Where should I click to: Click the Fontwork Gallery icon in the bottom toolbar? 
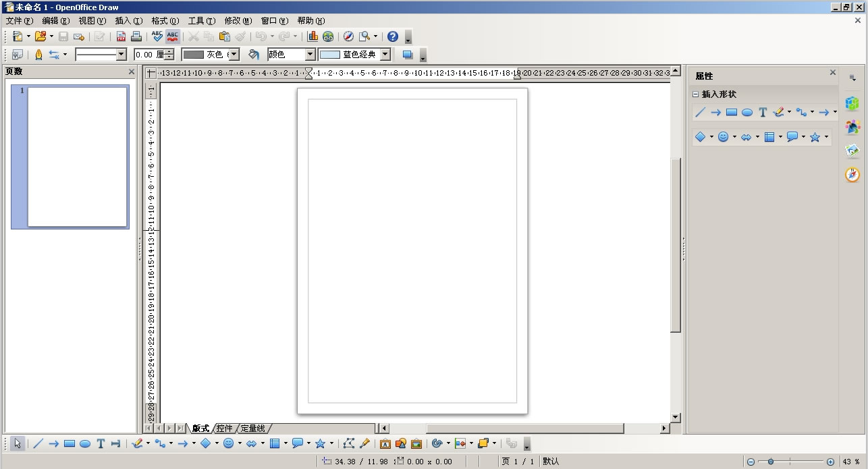(x=385, y=443)
